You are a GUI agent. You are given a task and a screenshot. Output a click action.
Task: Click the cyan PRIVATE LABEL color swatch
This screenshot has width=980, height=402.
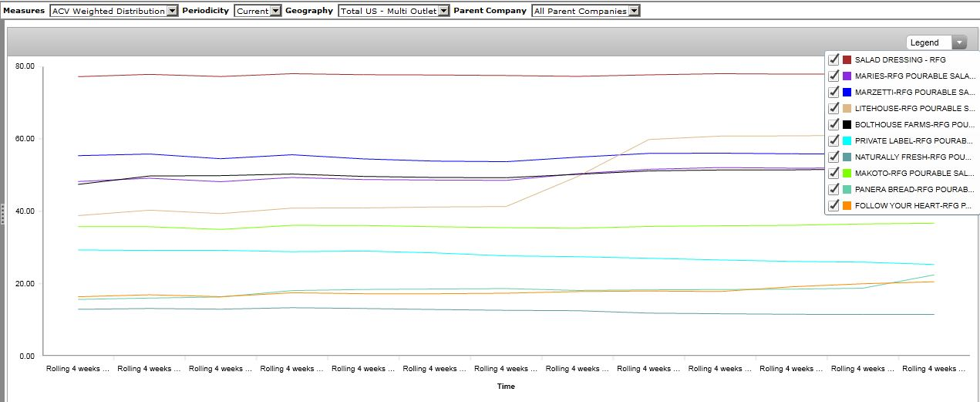click(x=847, y=140)
